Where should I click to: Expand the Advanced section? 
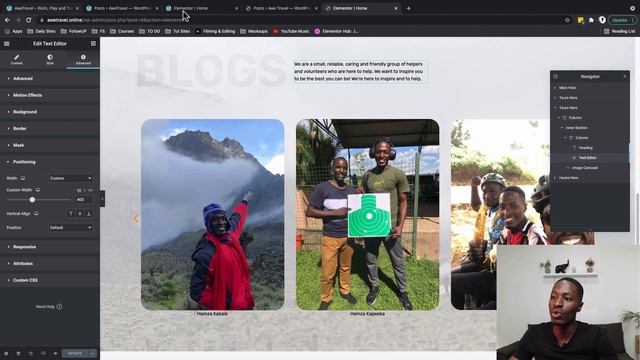point(50,78)
